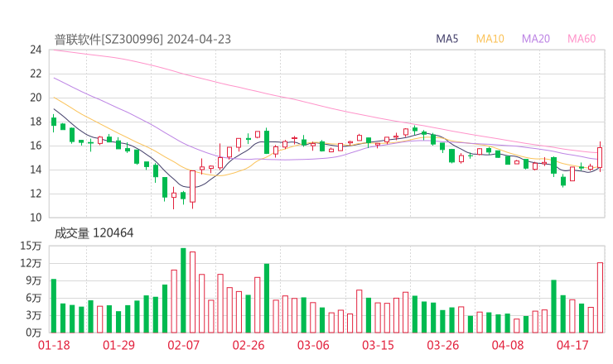Click the price axis value 14
The width and height of the screenshot is (613, 364).
[x=36, y=170]
